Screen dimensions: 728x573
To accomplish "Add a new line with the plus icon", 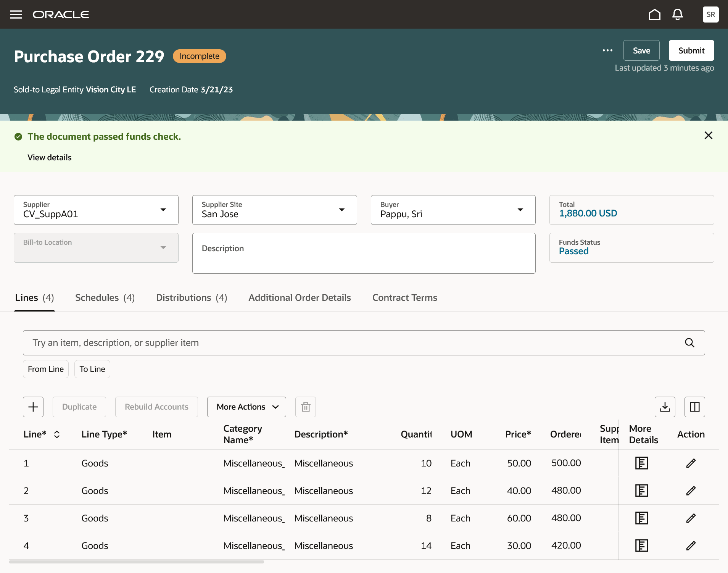I will click(33, 407).
